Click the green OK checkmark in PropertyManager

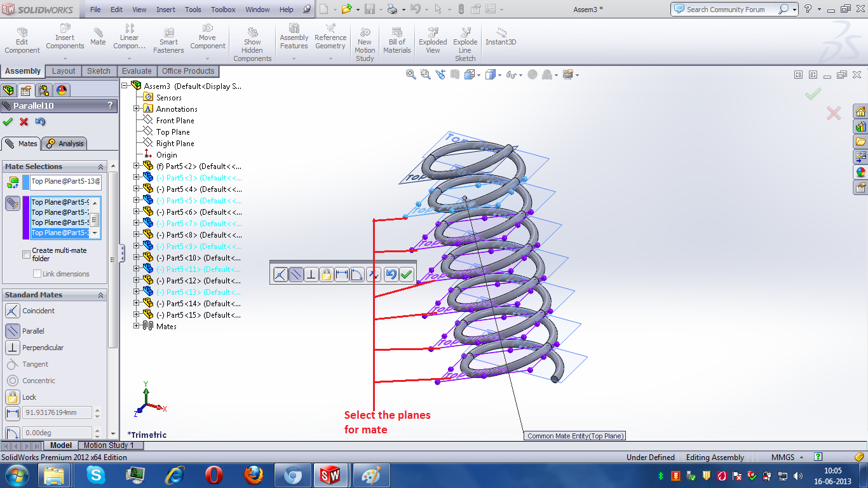click(8, 121)
